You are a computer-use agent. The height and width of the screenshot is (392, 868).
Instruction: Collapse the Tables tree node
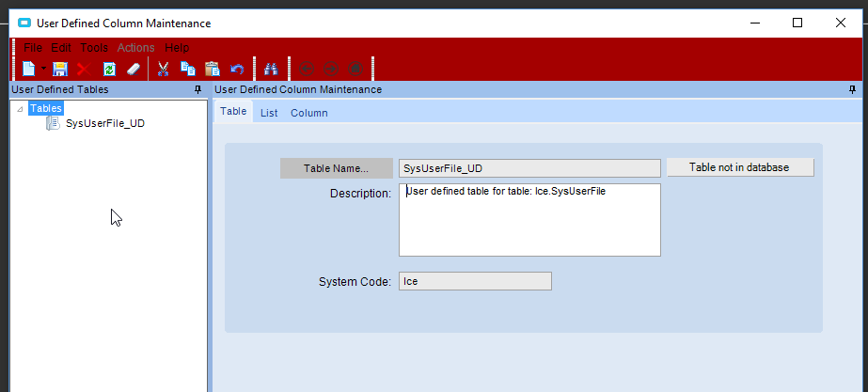click(x=20, y=108)
